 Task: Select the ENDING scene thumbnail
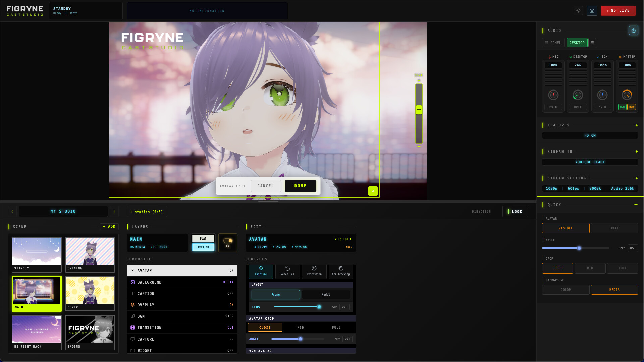[x=90, y=333]
